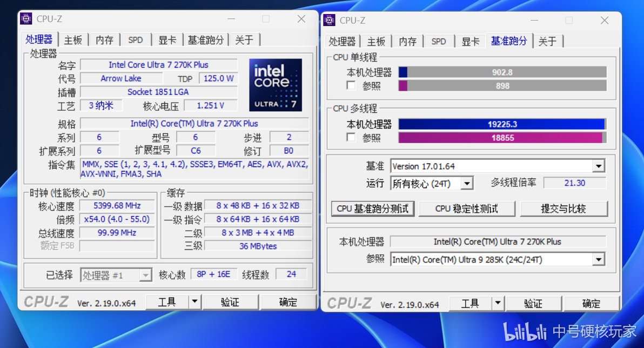Switch to 主板 tab in left window
Image resolution: width=644 pixels, height=348 pixels.
point(73,40)
